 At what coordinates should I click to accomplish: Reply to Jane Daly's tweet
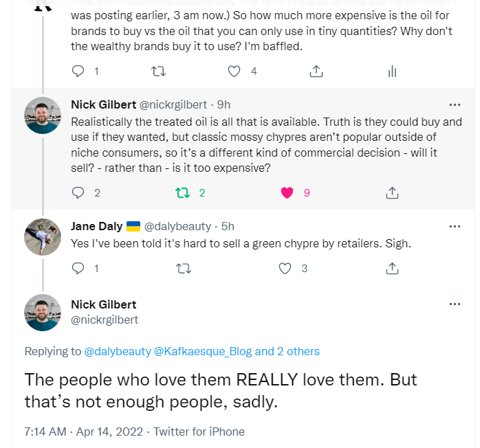(x=78, y=269)
